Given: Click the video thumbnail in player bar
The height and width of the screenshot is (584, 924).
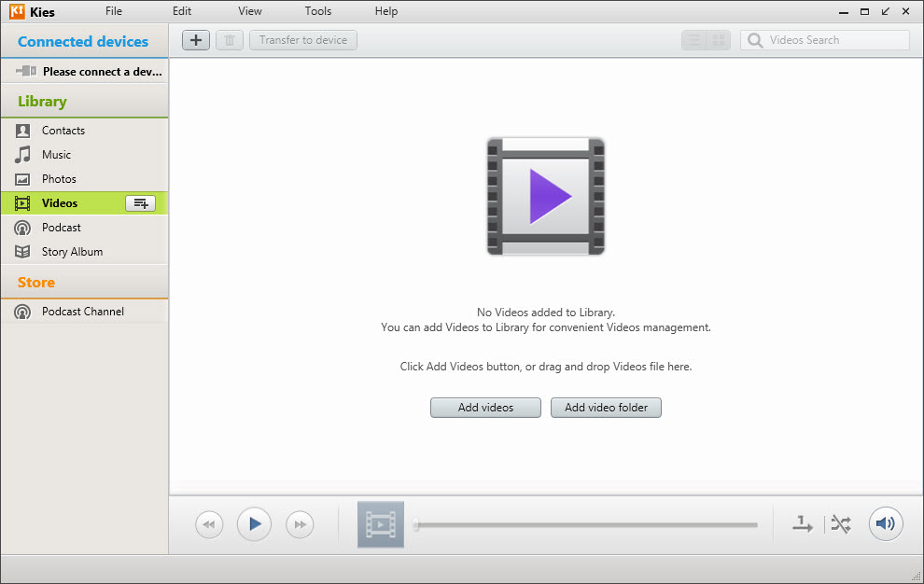Looking at the screenshot, I should pos(381,524).
